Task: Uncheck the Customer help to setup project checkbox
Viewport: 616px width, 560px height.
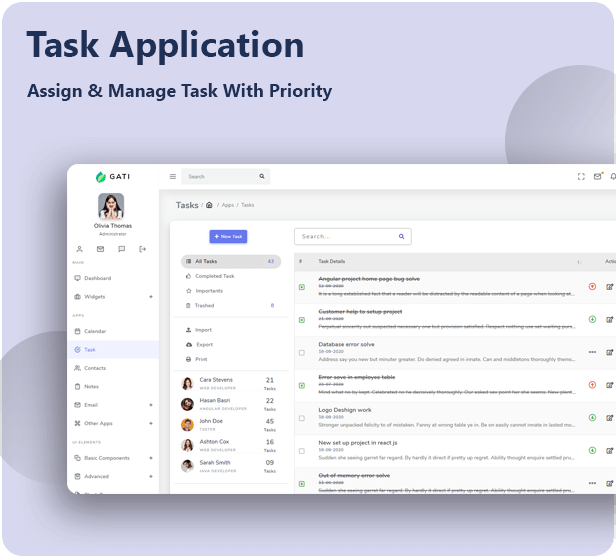Action: point(302,320)
